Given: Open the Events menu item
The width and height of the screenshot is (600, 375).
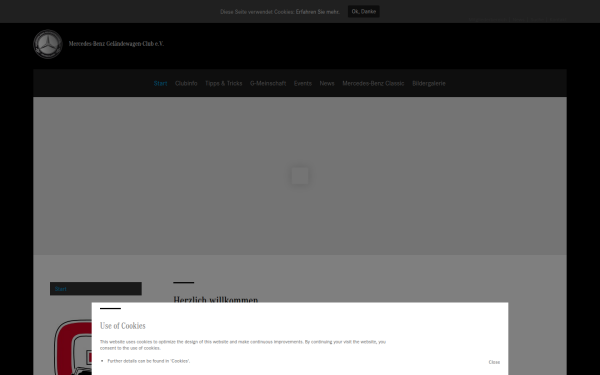Looking at the screenshot, I should (303, 83).
